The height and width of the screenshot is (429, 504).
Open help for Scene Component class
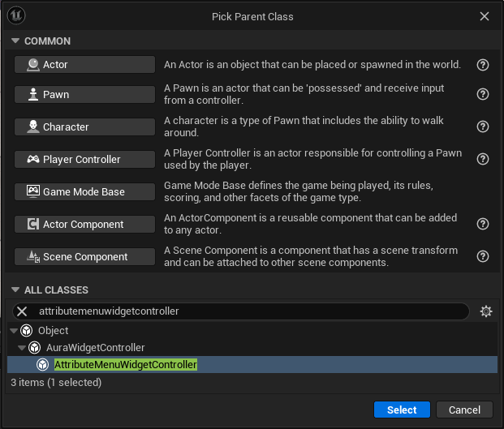pyautogui.click(x=483, y=256)
